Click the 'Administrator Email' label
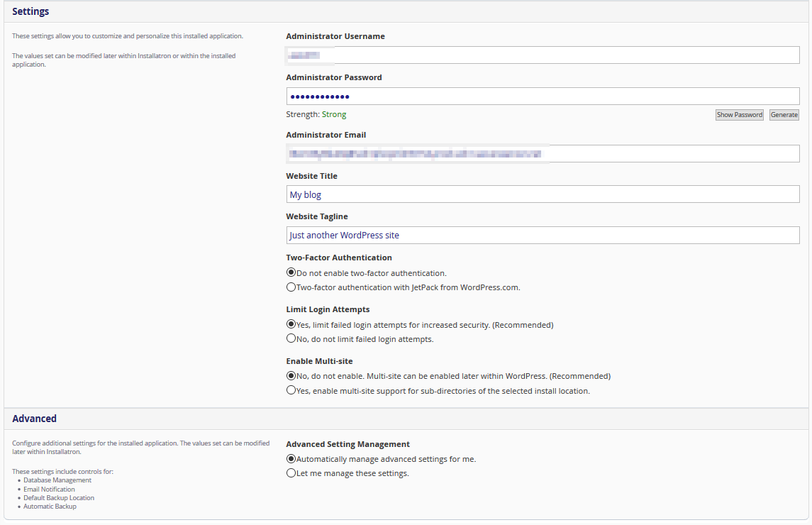 tap(326, 135)
